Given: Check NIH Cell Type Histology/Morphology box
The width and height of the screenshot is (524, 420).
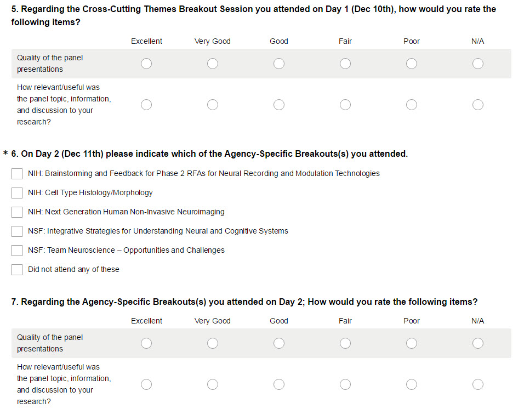Looking at the screenshot, I should [x=17, y=193].
